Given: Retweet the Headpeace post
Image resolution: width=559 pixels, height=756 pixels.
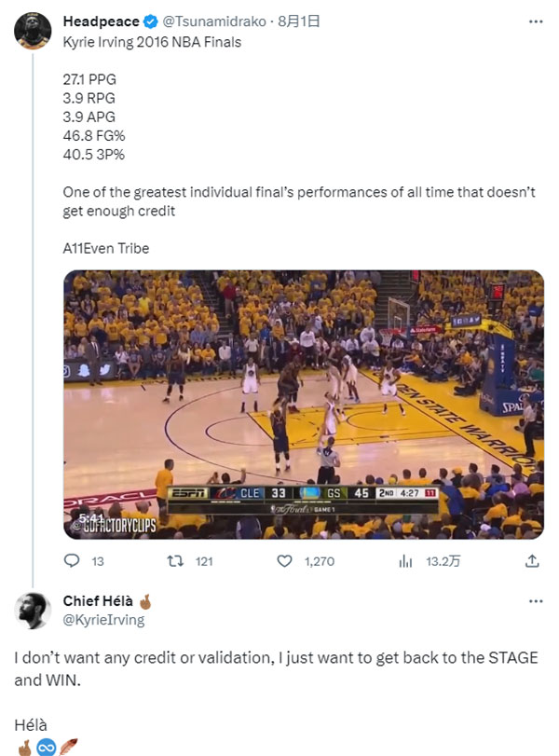Looking at the screenshot, I should coord(171,561).
